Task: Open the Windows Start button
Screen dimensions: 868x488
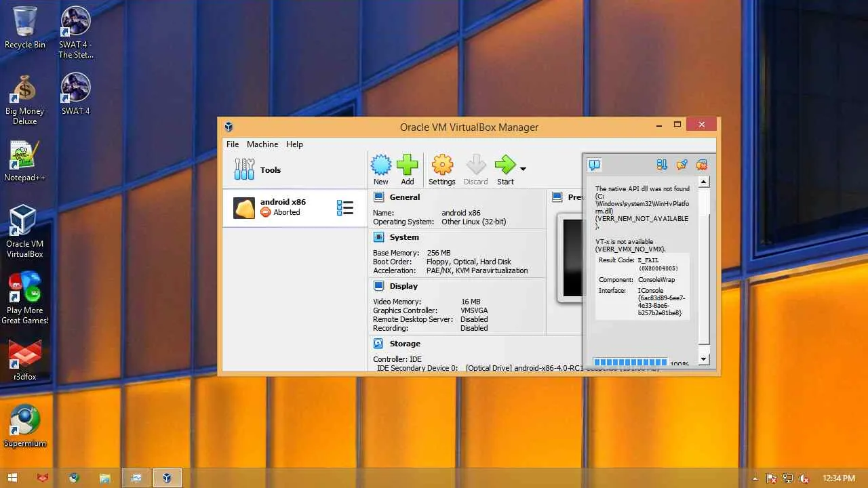Action: pos(12,478)
